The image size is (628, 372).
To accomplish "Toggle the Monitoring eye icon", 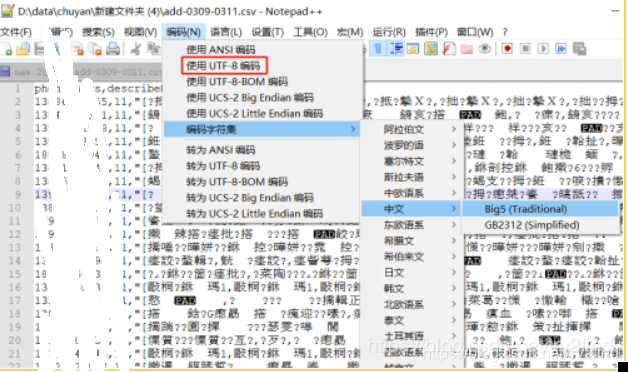I will [x=485, y=49].
